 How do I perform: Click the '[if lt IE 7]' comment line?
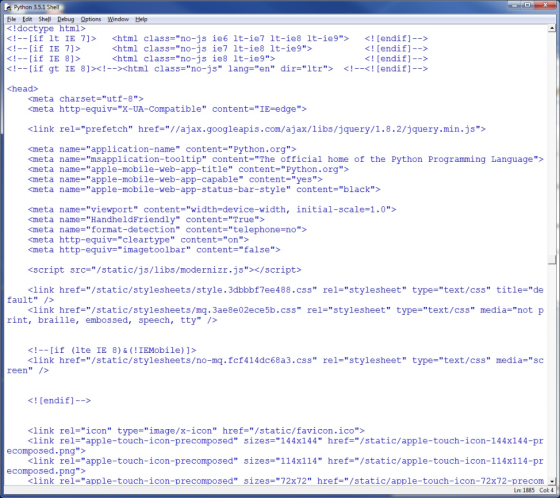pyautogui.click(x=217, y=39)
